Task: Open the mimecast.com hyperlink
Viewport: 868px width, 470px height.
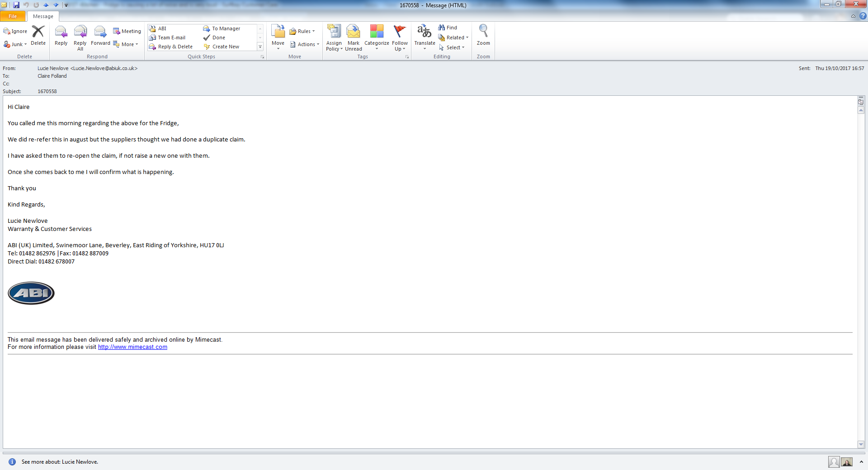Action: (132, 347)
